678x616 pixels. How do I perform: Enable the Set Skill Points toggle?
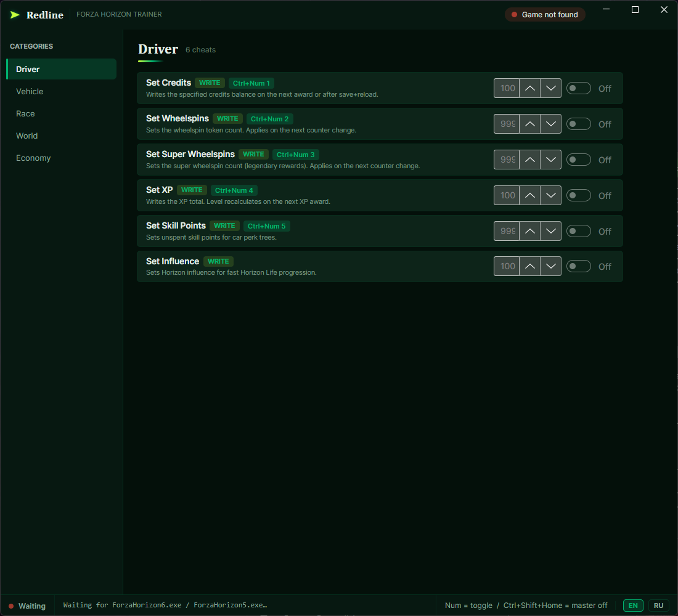[x=579, y=231]
